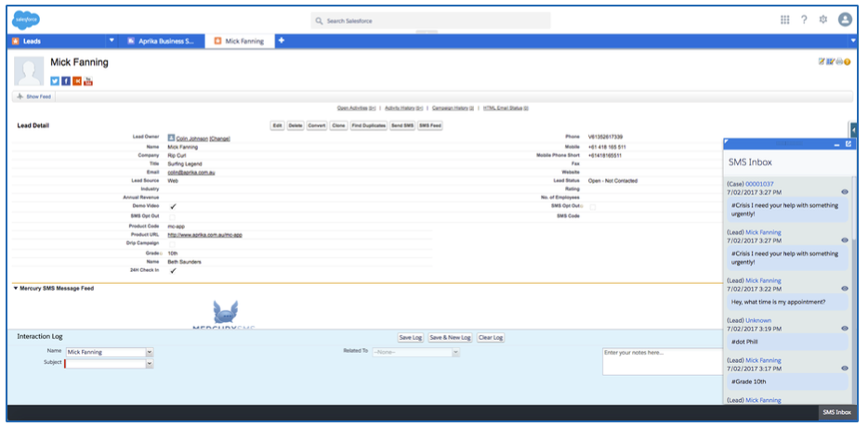Collapse the Mercury SMS Message Feed section
Viewport: 868px width, 427px height.
pos(16,288)
